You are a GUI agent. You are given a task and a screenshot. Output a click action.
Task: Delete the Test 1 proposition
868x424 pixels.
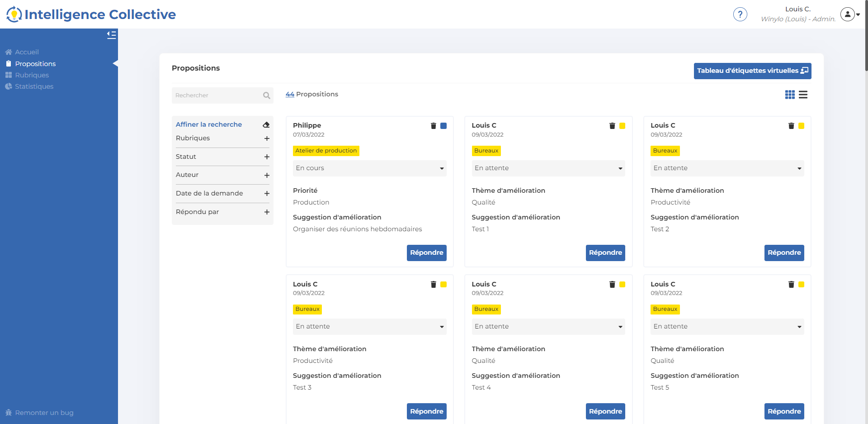[x=612, y=126]
